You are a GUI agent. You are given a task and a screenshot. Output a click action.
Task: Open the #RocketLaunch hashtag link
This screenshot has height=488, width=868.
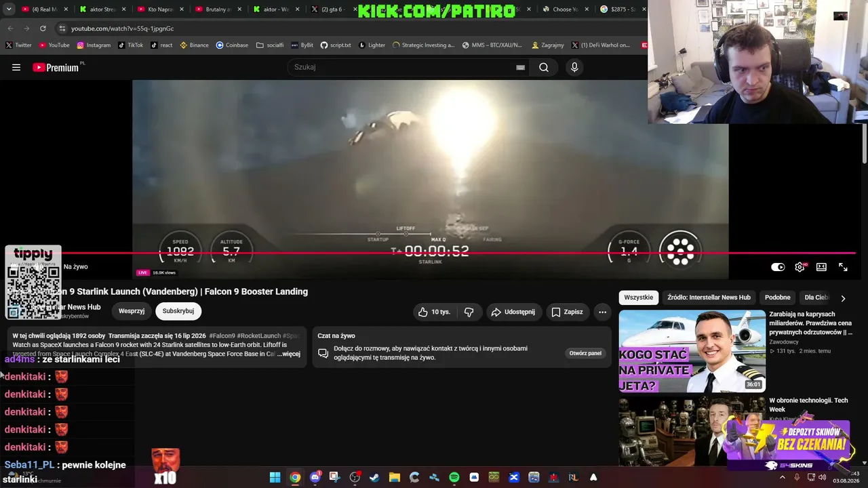tap(259, 336)
